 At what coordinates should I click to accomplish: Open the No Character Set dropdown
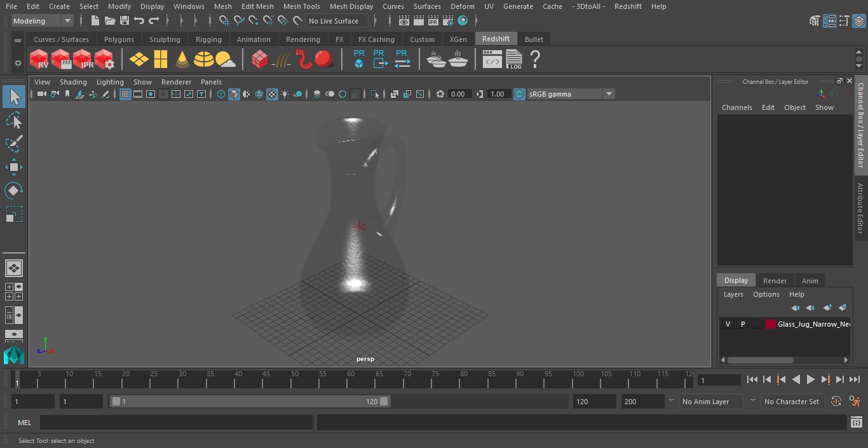coord(792,402)
